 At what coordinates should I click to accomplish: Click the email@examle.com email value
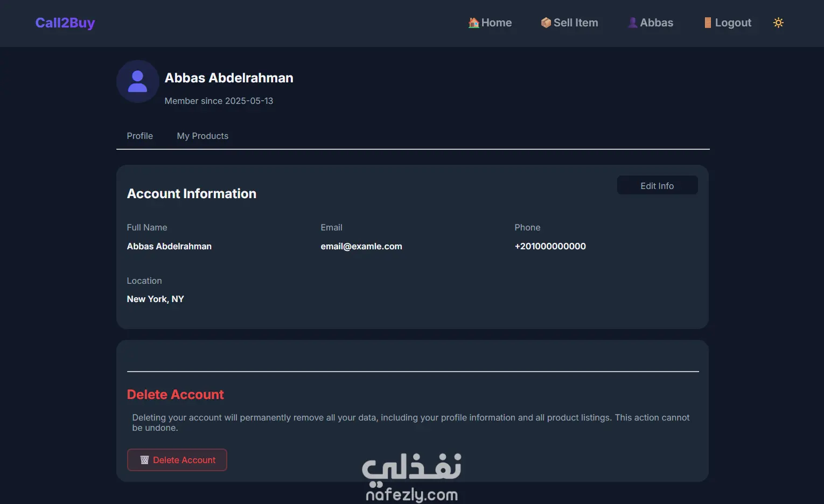361,246
